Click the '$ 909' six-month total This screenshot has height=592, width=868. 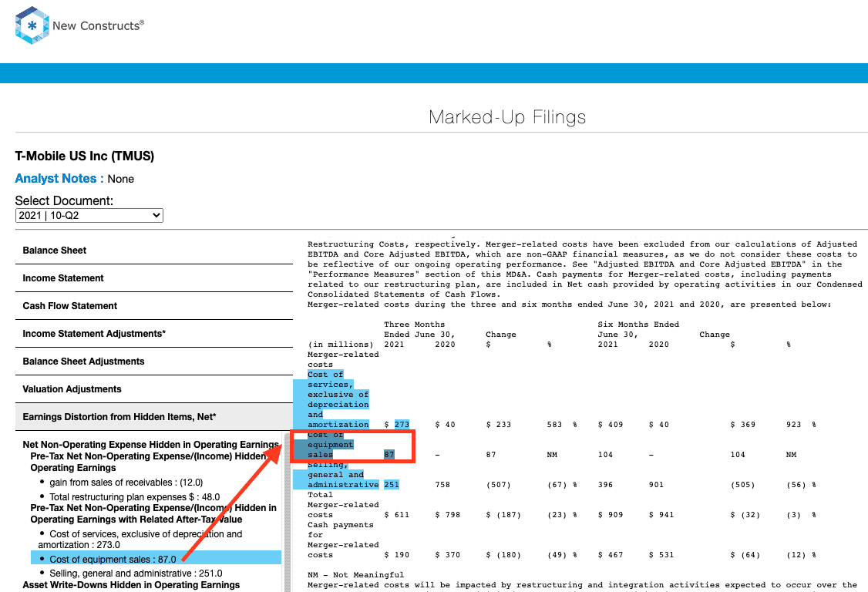point(611,515)
